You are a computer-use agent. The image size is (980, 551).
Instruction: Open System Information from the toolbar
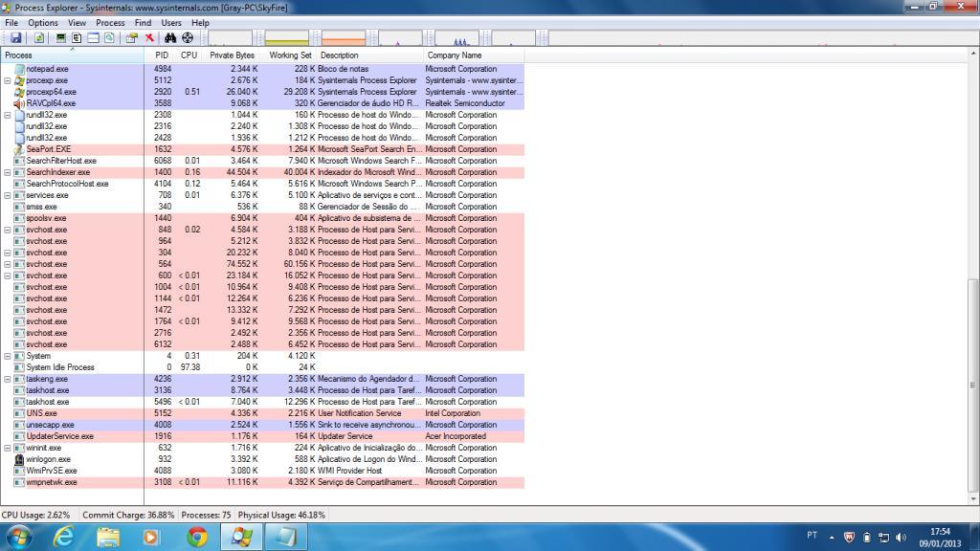60,38
